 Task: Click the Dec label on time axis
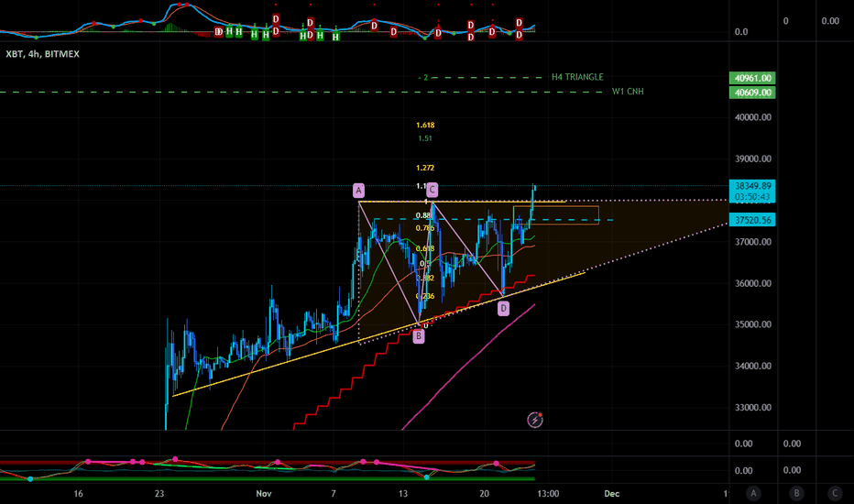(611, 493)
